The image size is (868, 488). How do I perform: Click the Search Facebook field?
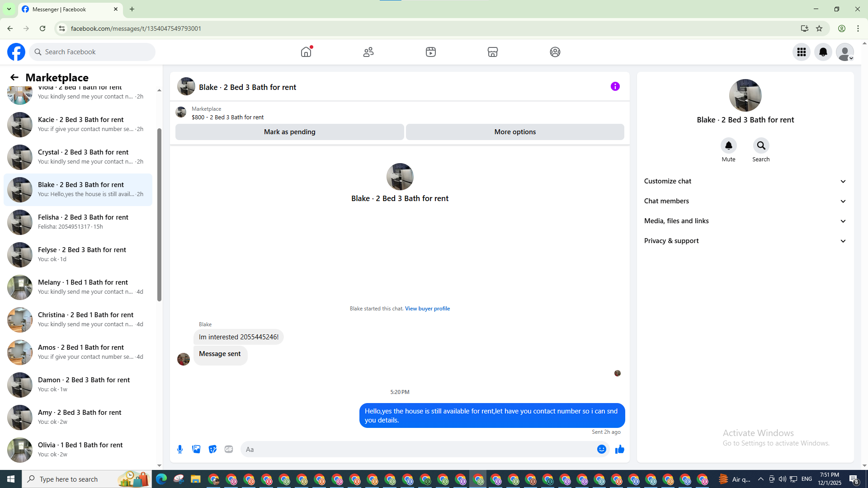coord(92,52)
